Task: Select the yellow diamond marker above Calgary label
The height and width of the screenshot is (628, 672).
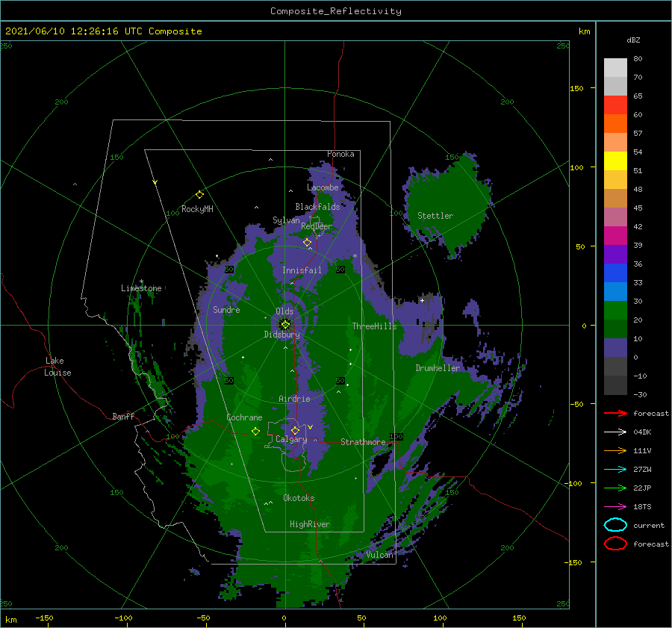Action: pos(295,430)
